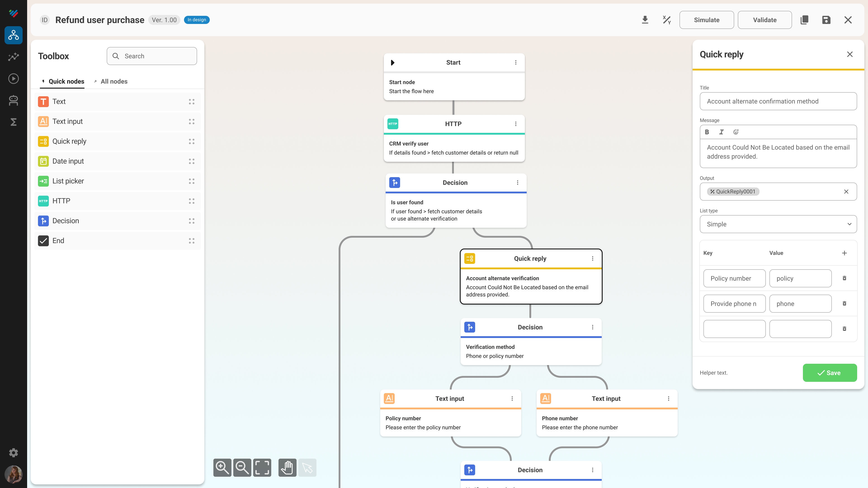
Task: Expand the List type dropdown
Action: point(778,224)
